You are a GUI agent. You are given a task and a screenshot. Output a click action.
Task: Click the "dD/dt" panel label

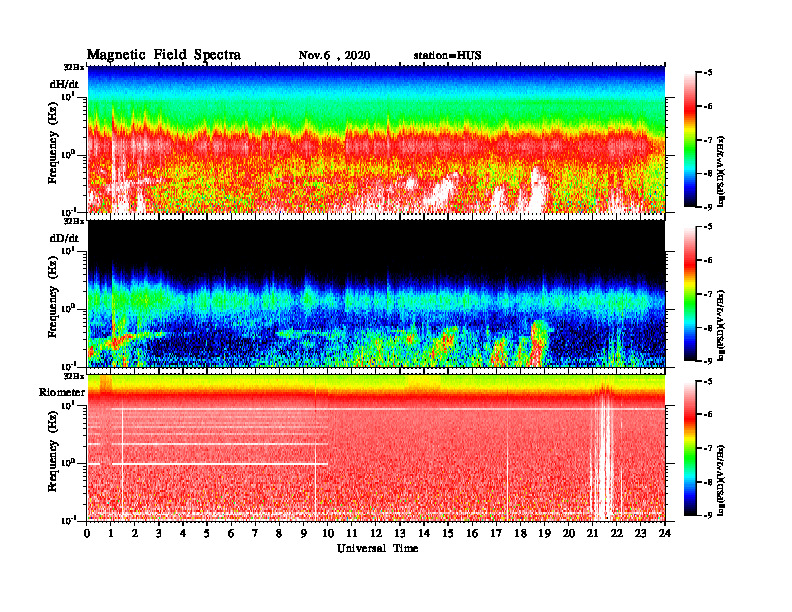point(64,238)
